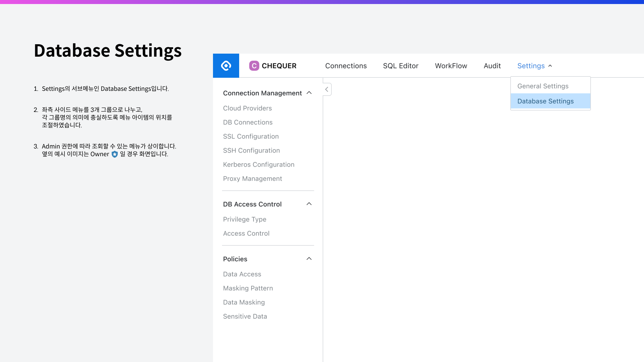
Task: Go to Masking Pattern policy
Action: point(248,288)
